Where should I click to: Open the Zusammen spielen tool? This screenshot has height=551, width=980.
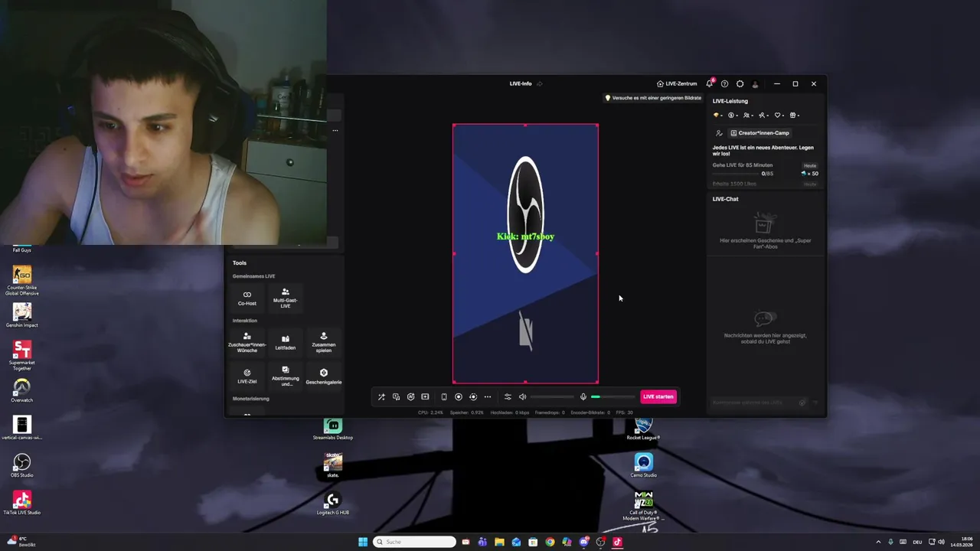324,342
